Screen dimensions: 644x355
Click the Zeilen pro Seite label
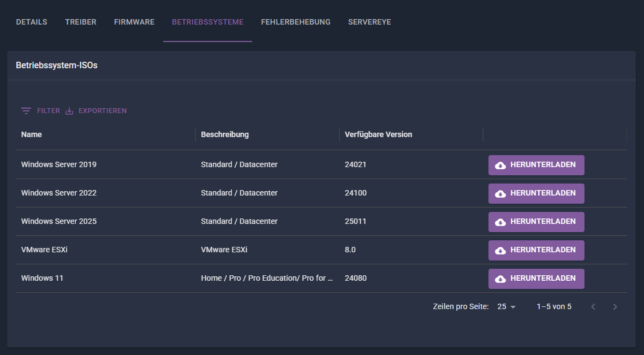461,306
